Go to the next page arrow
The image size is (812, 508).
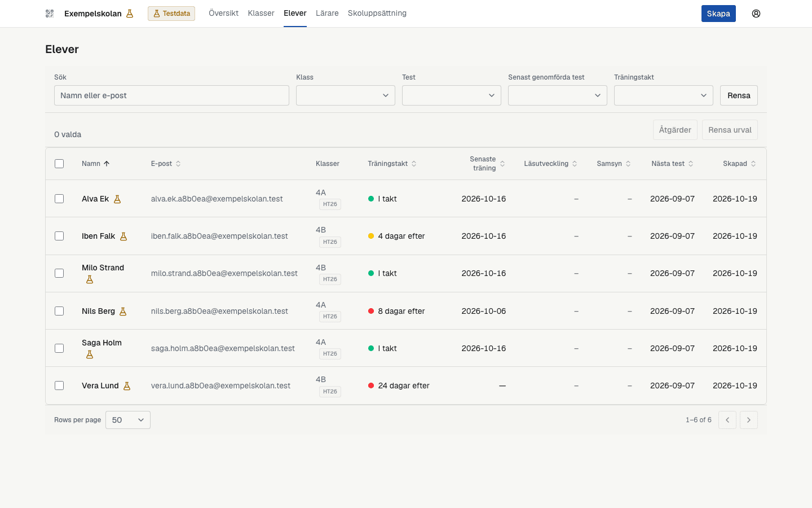pos(749,420)
